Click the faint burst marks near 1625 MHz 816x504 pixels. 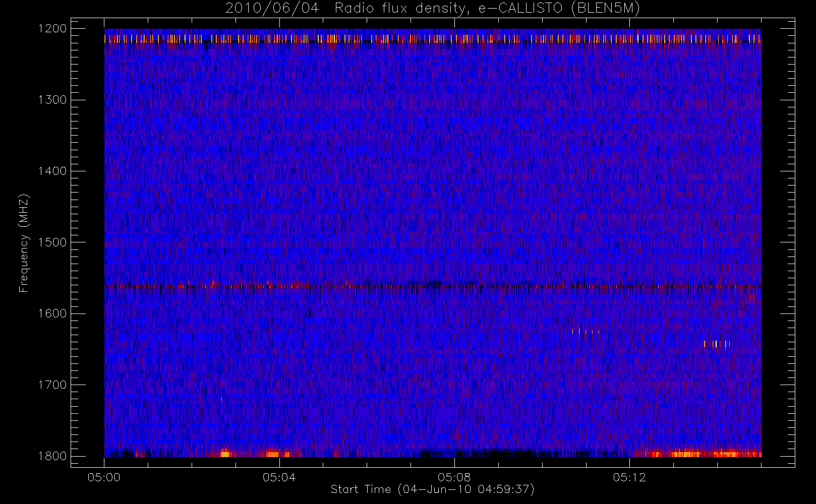click(x=586, y=332)
